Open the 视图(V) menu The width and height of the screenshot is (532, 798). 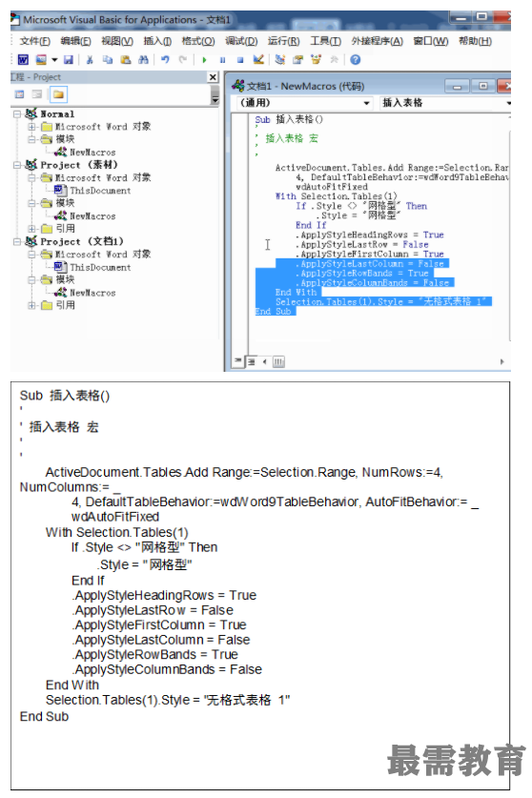(117, 41)
